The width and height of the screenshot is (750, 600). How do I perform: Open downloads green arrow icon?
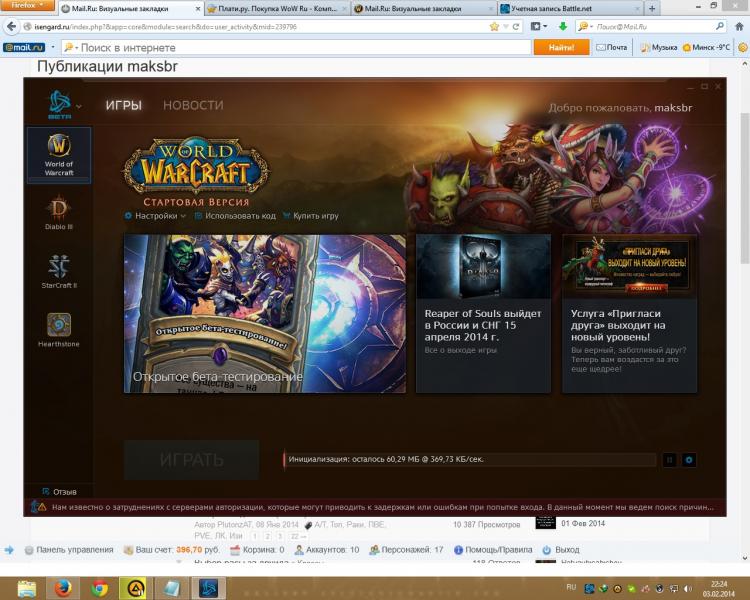click(x=562, y=27)
